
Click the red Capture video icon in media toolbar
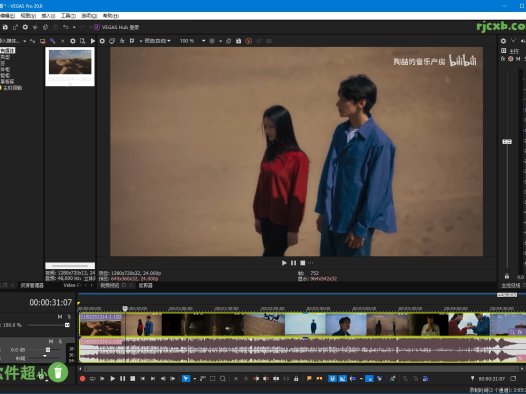point(43,41)
